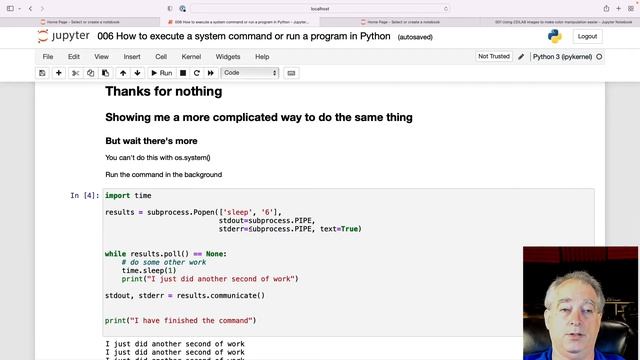640x360 pixels.
Task: Open the Kernel menu
Action: 191,57
